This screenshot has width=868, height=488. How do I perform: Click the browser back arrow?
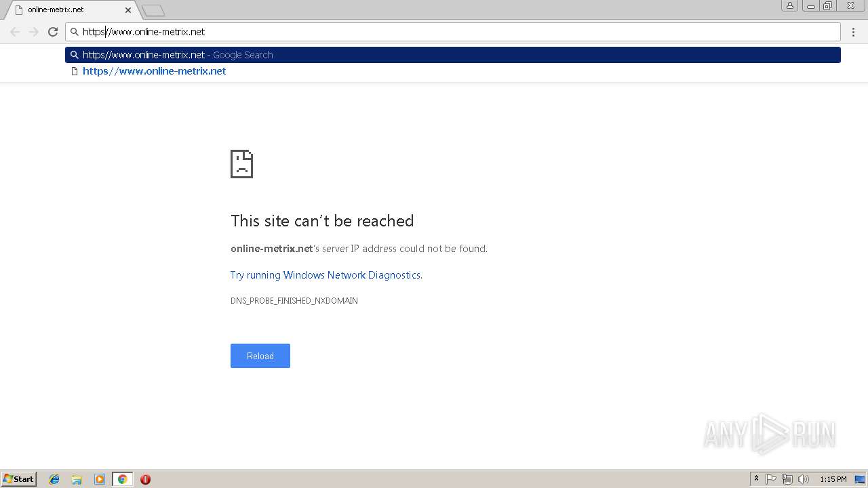coord(15,32)
